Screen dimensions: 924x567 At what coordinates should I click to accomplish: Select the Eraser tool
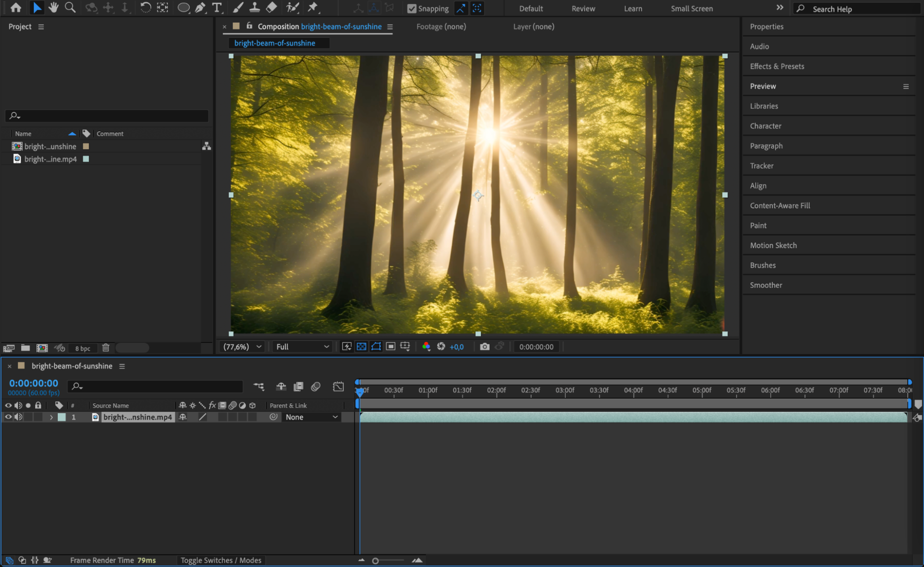coord(272,7)
